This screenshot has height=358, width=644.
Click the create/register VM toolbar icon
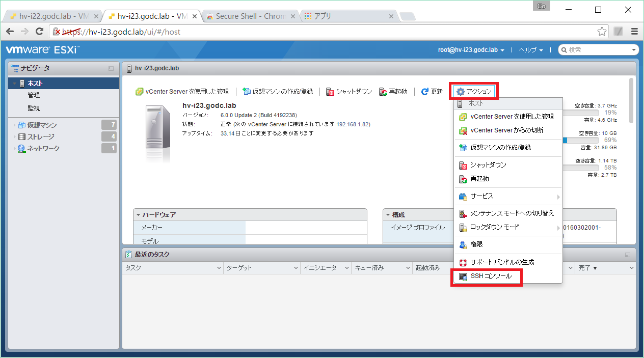[x=247, y=92]
